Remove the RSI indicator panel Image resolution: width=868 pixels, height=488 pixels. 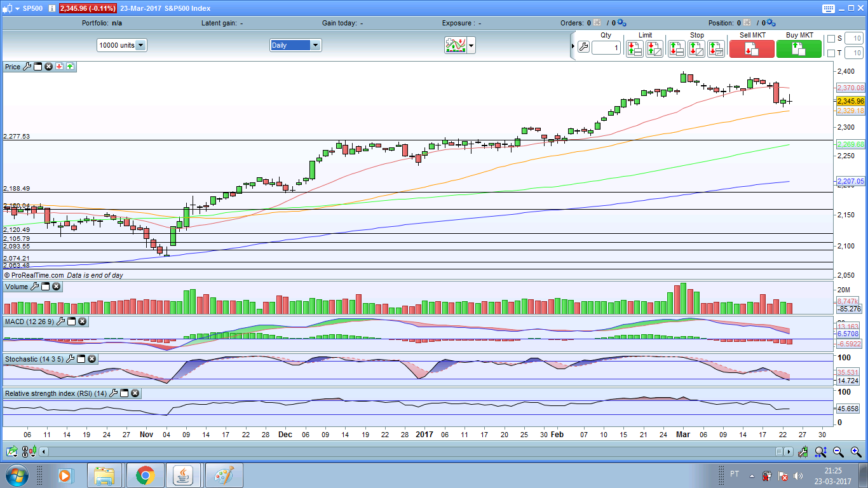(135, 394)
